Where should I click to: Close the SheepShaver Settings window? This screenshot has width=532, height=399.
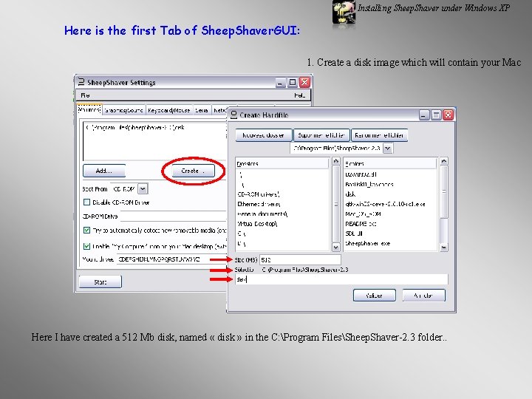(304, 82)
